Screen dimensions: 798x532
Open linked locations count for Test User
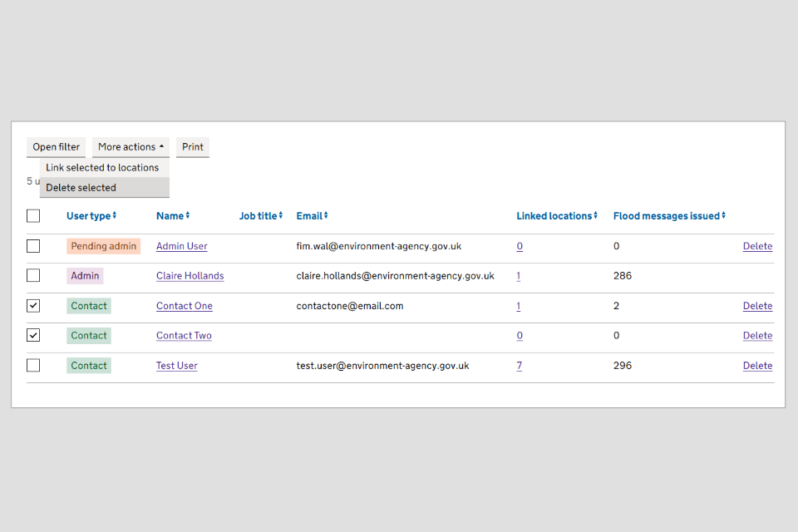point(520,366)
